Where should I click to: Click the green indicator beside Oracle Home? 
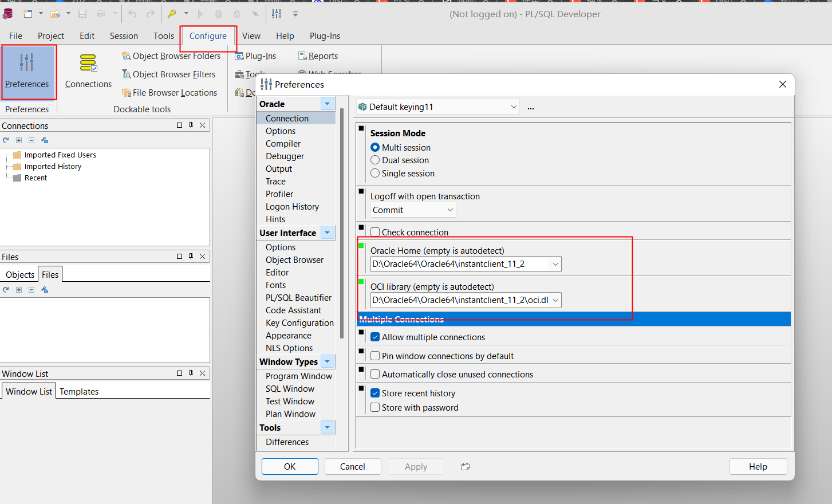(x=360, y=245)
